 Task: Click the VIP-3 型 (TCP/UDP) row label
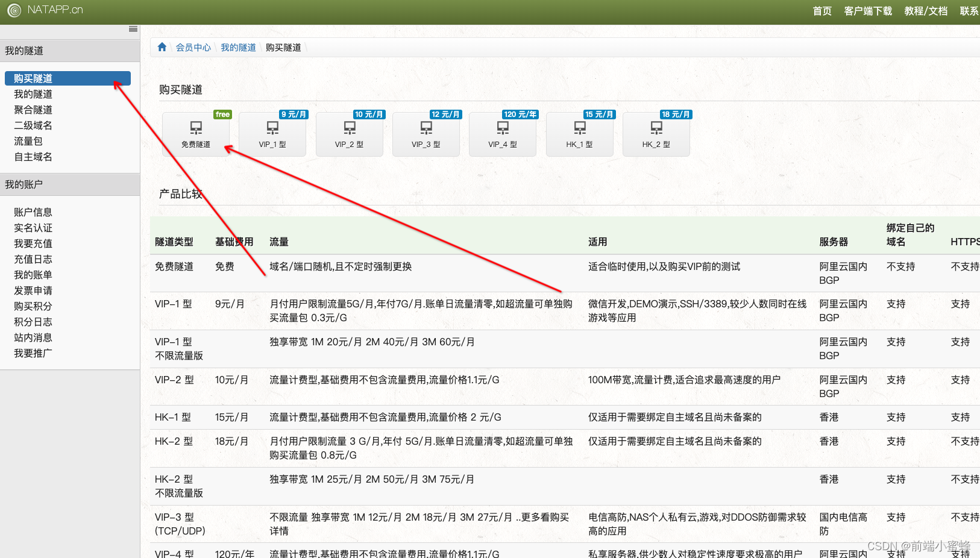tap(180, 524)
